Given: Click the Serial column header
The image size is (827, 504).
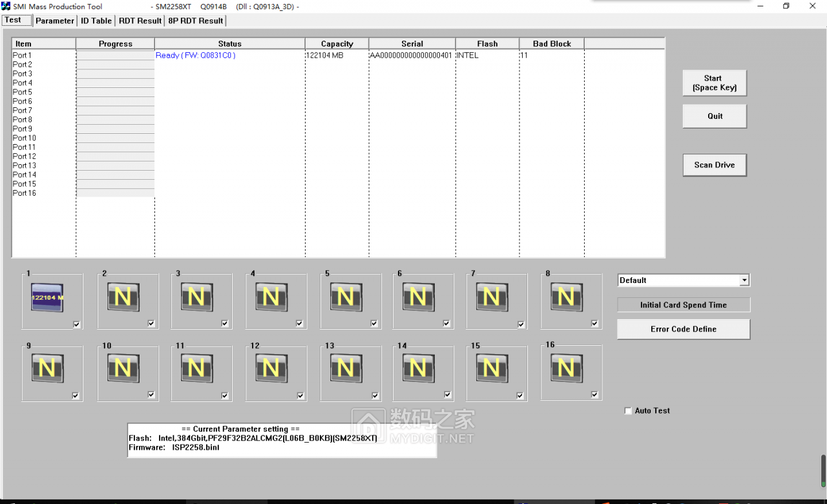Looking at the screenshot, I should tap(412, 44).
